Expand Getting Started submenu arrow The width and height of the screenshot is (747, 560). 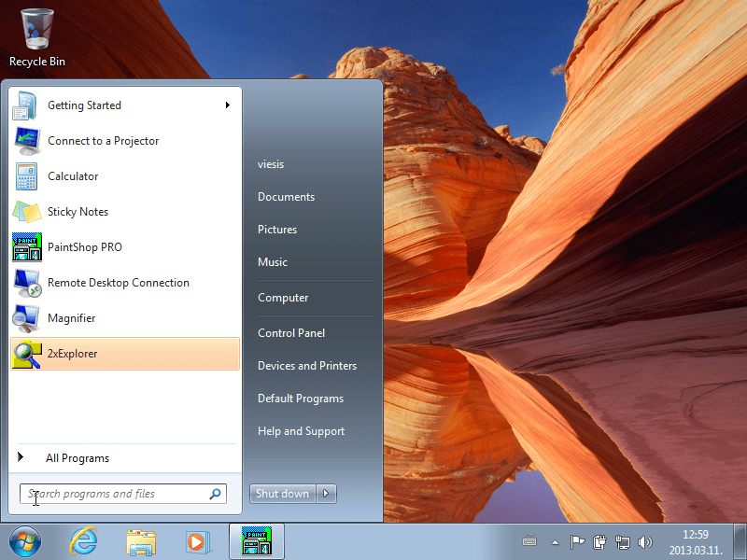228,105
